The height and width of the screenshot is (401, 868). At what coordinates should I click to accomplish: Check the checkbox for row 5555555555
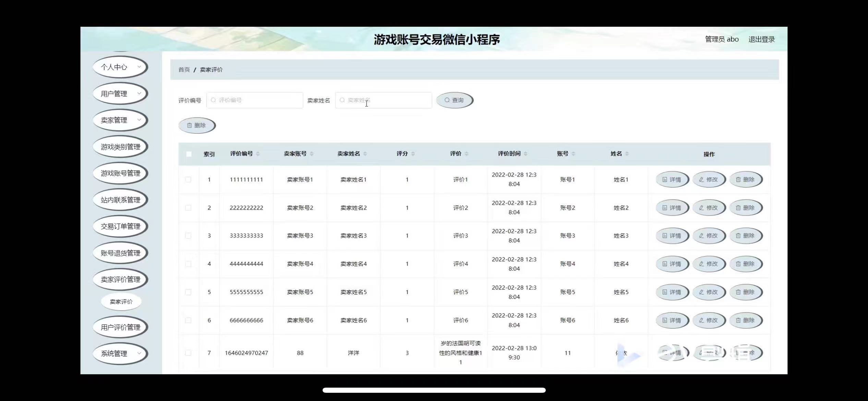click(188, 292)
